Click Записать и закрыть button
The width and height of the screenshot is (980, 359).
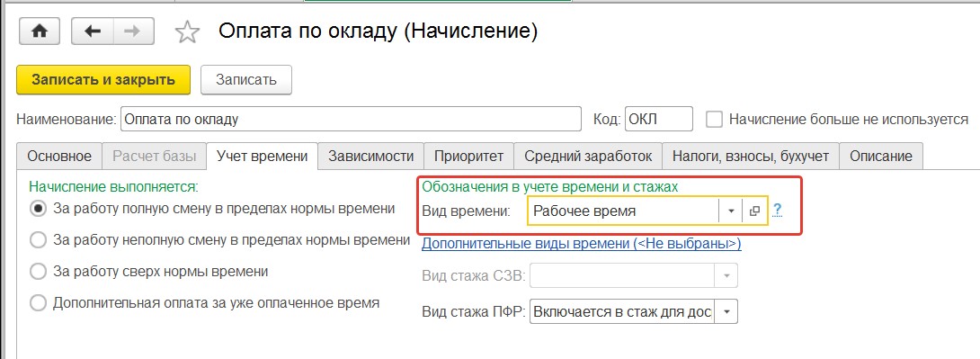pyautogui.click(x=103, y=80)
